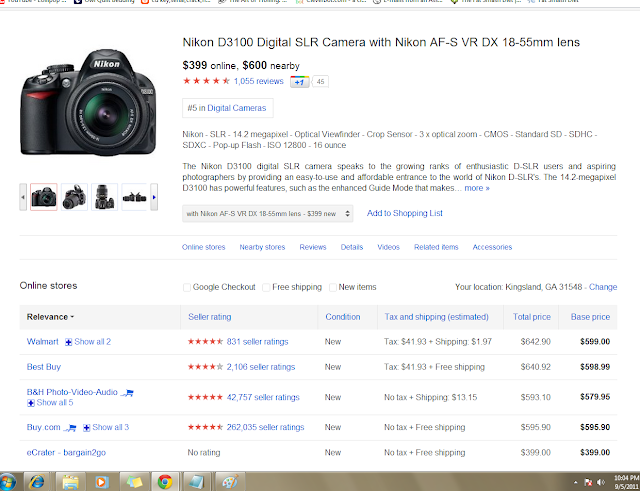640x491 pixels.
Task: Click the large Nikon D3100 product image
Action: (88, 102)
